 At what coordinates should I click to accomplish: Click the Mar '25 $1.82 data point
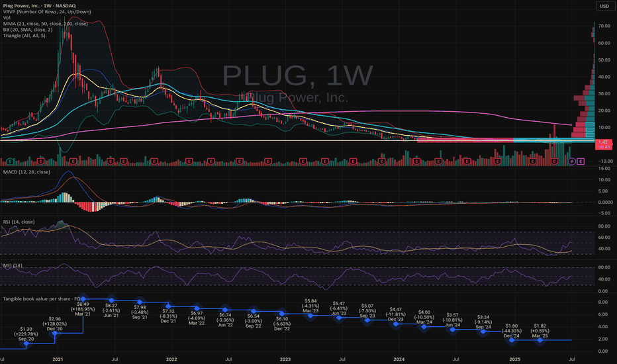pos(540,340)
